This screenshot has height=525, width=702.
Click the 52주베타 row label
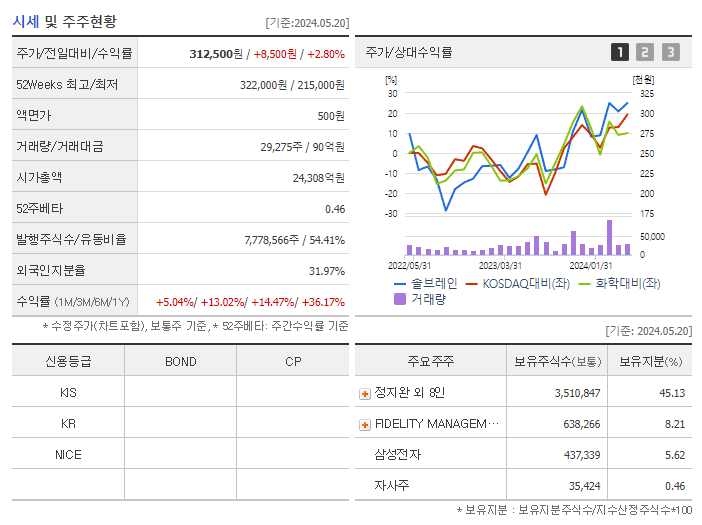point(40,208)
